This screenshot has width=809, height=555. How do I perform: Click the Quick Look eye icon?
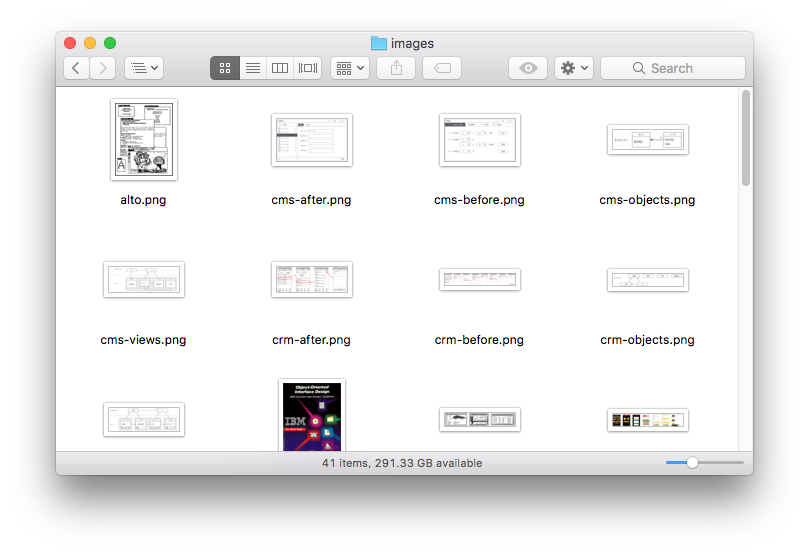[x=528, y=68]
